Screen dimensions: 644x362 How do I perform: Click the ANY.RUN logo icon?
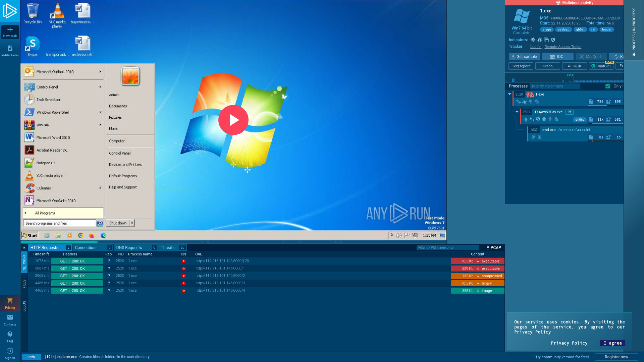[10, 11]
